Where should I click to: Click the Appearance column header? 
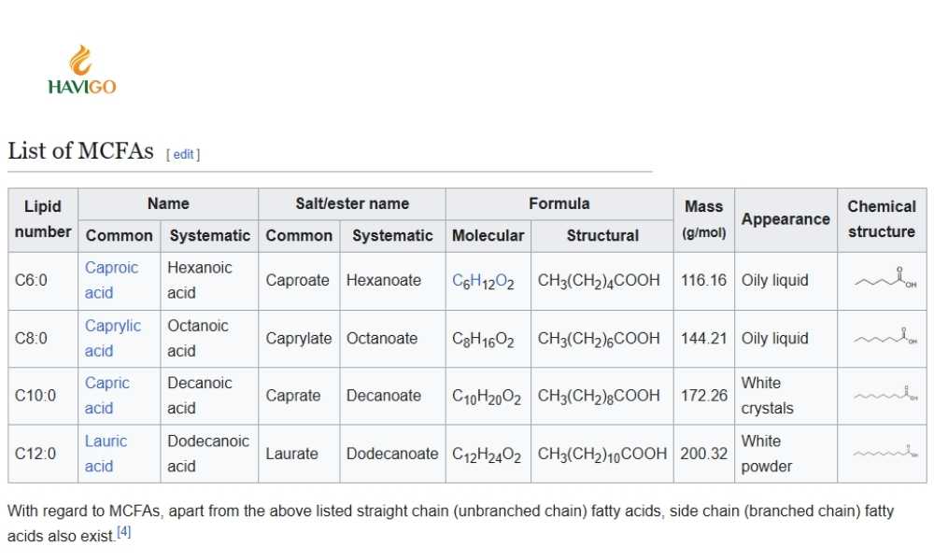pos(785,219)
